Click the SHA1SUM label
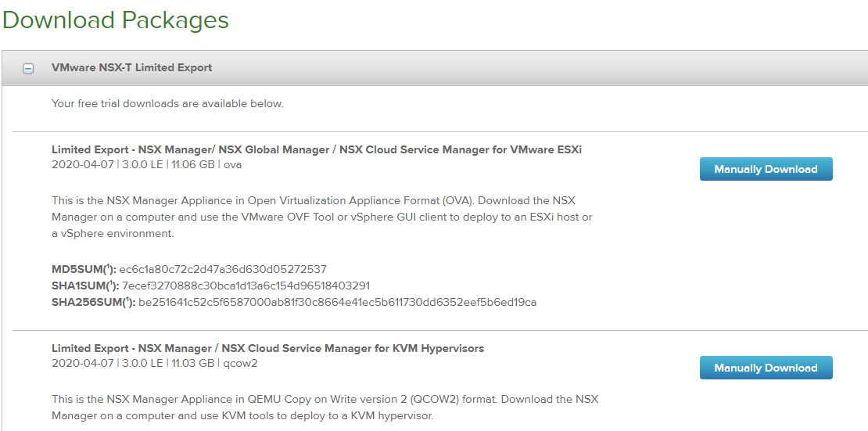Viewport: 868px width, 431px height. [85, 286]
